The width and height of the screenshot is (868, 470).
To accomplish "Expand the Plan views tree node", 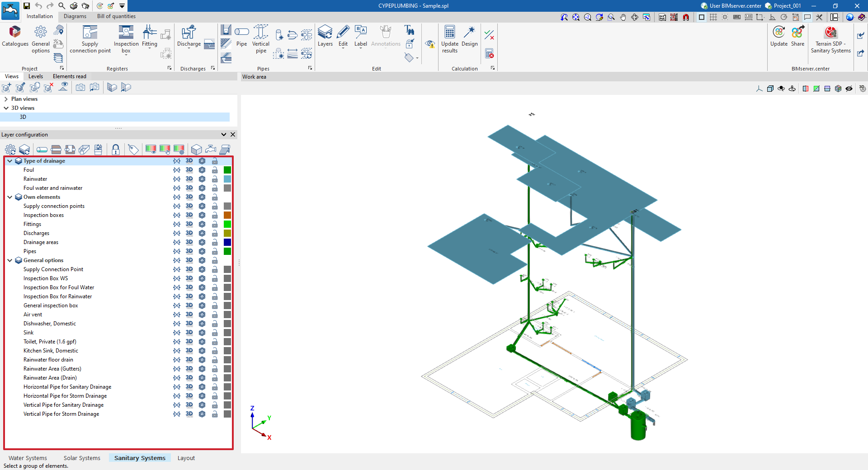I will pos(6,99).
